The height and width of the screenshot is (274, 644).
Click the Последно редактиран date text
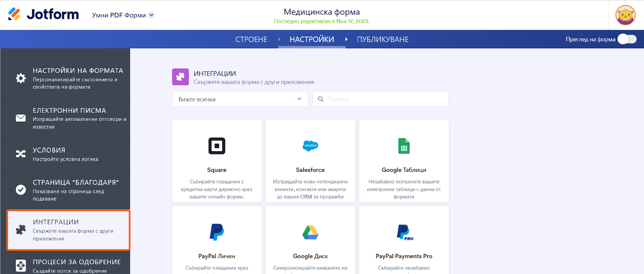[x=322, y=21]
